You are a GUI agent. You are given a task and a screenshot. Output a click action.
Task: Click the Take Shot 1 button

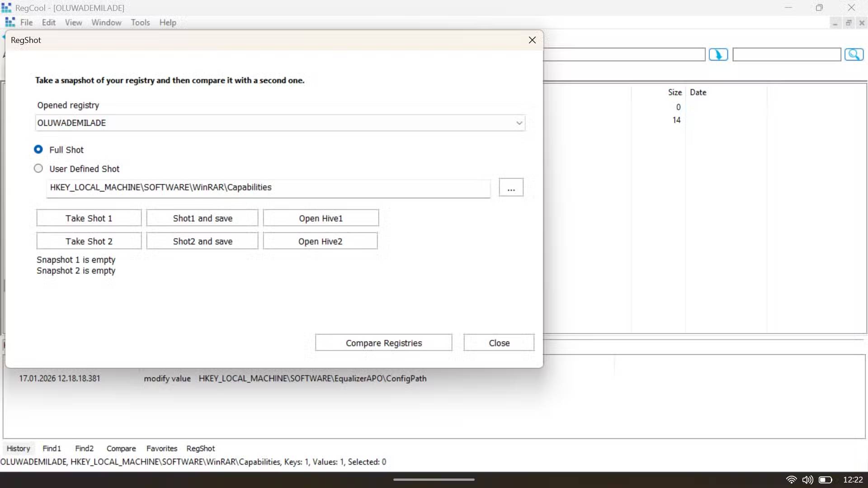pos(89,218)
